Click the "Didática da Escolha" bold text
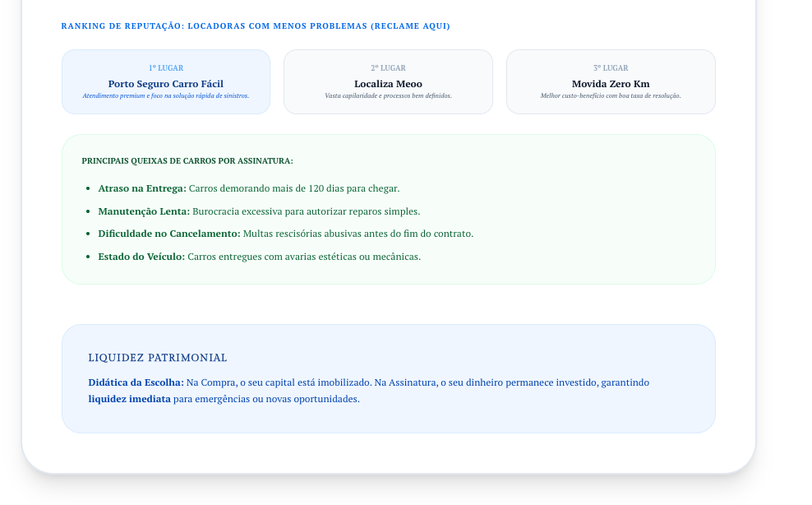 coord(136,382)
